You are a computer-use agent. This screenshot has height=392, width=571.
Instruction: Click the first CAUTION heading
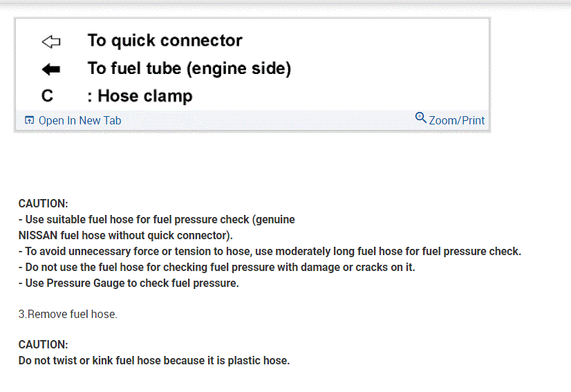pos(43,203)
